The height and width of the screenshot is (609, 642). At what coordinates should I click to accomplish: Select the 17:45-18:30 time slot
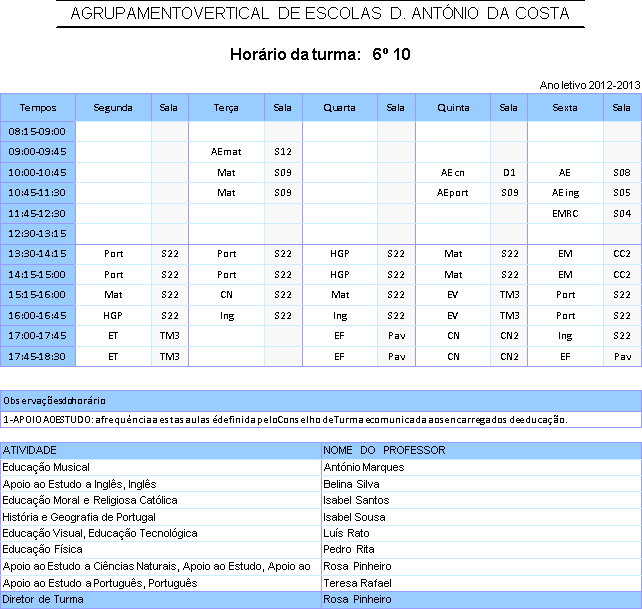coord(38,357)
